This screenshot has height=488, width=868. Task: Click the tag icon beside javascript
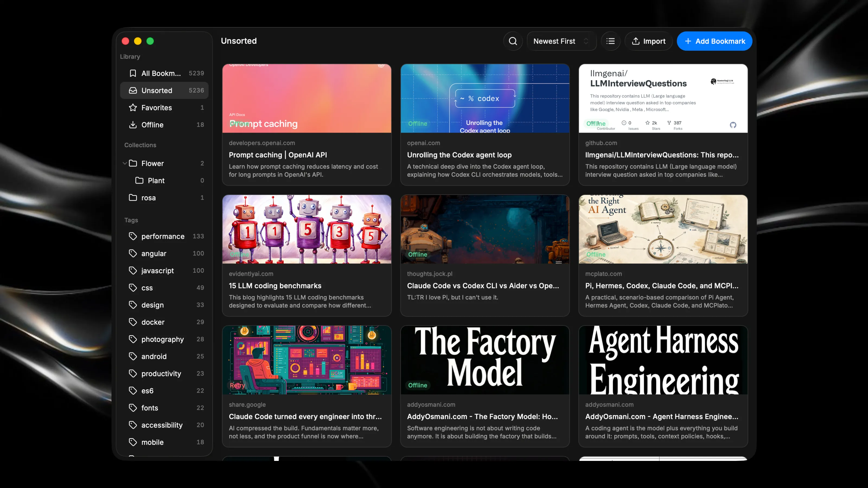133,271
